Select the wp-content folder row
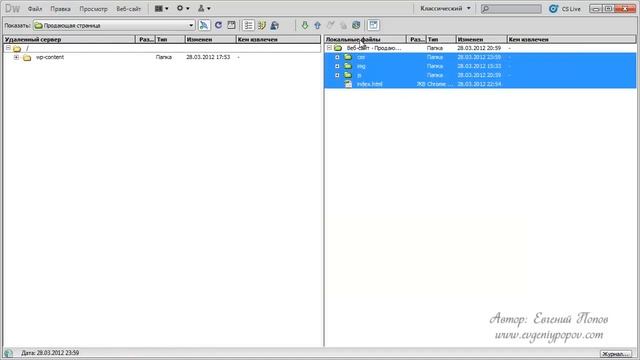Image resolution: width=640 pixels, height=360 pixels. (x=162, y=57)
